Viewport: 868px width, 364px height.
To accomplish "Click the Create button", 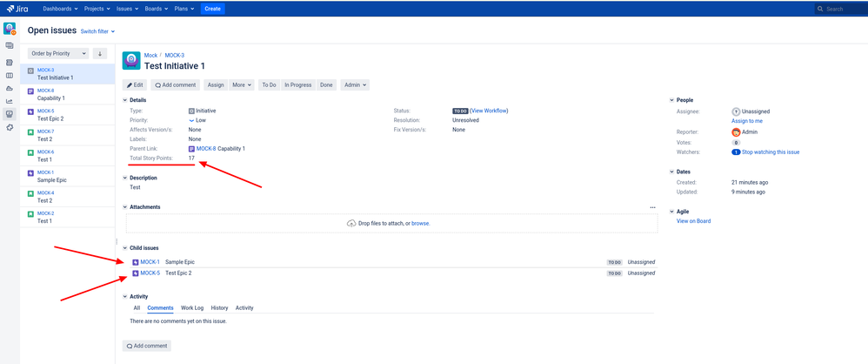I will [212, 9].
